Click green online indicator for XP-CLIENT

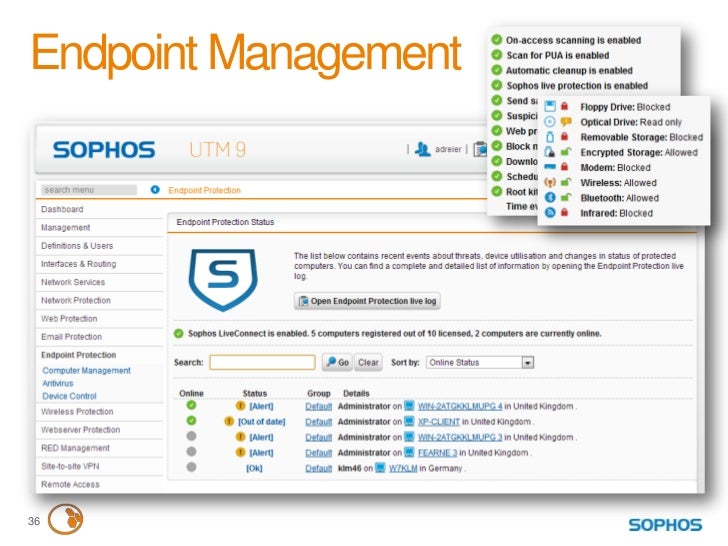point(191,421)
